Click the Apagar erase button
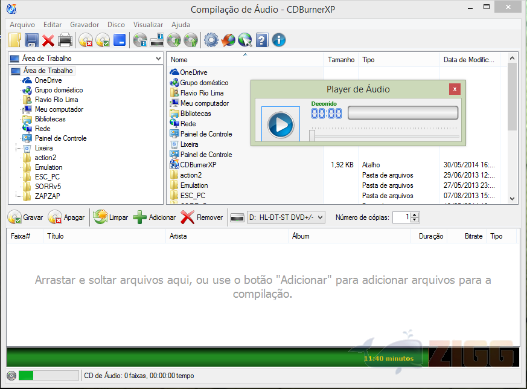Image resolution: width=527 pixels, height=389 pixels. coord(67,218)
